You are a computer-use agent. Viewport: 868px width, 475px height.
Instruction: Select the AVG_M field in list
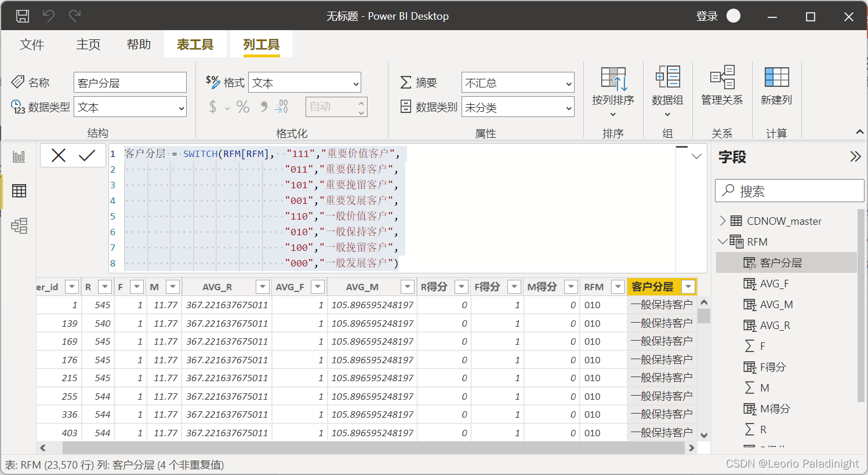click(786, 304)
